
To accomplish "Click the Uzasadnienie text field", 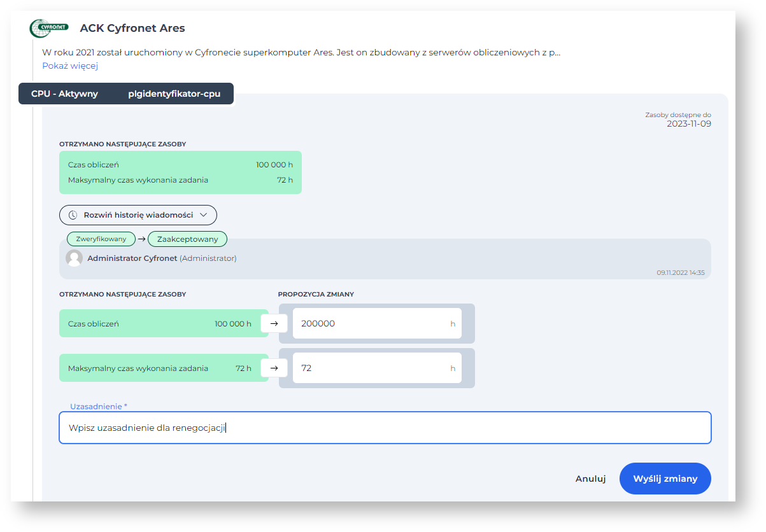I will pyautogui.click(x=385, y=428).
